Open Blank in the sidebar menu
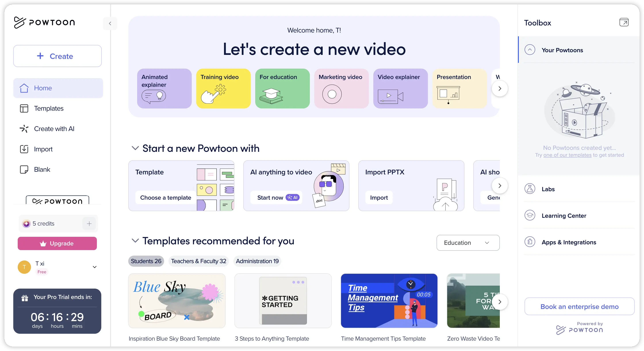The image size is (644, 351). click(42, 170)
